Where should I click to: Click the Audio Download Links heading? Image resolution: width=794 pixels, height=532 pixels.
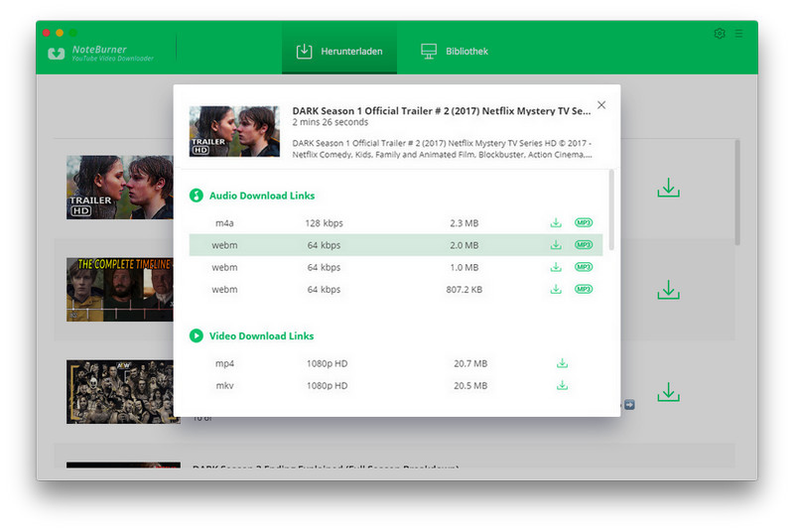tap(262, 196)
